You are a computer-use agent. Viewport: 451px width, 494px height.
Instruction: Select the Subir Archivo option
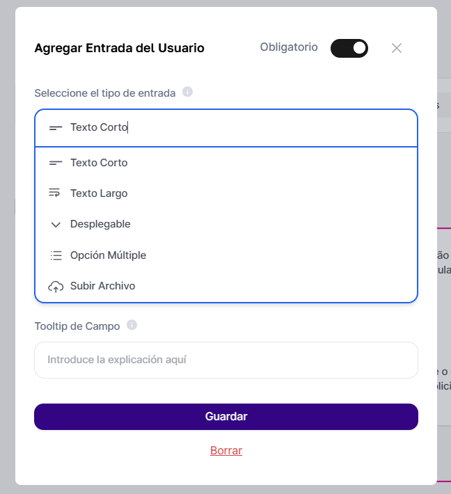pyautogui.click(x=226, y=286)
